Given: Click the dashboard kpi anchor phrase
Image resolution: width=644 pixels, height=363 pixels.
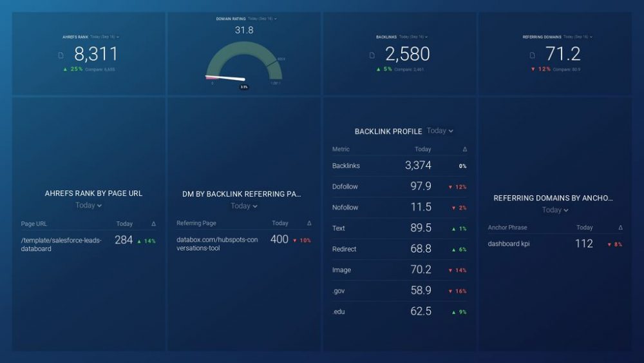Looking at the screenshot, I should [509, 244].
